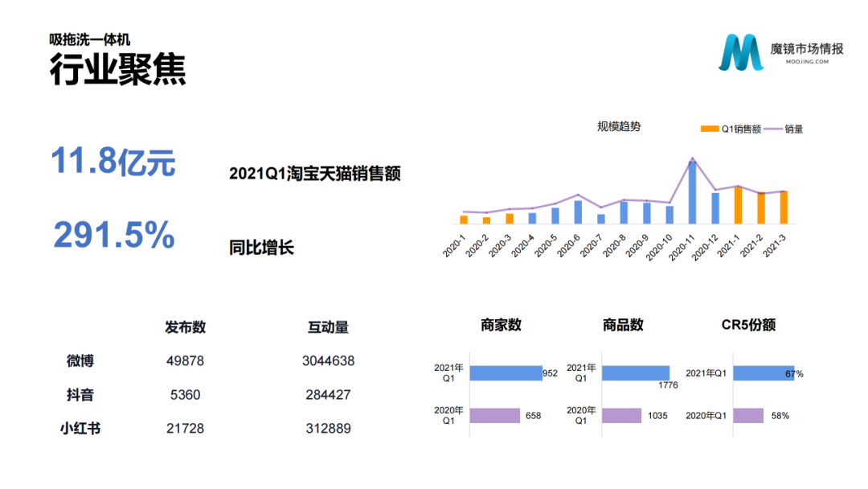Select the 吸拖洗一体机 subtitle
The width and height of the screenshot is (868, 489).
point(90,39)
